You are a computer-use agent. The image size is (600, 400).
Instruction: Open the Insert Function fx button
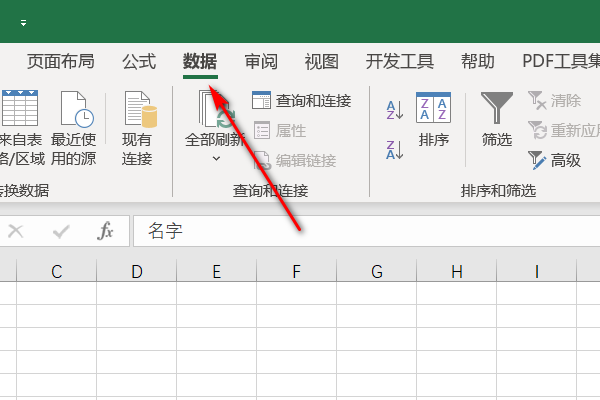pyautogui.click(x=105, y=231)
